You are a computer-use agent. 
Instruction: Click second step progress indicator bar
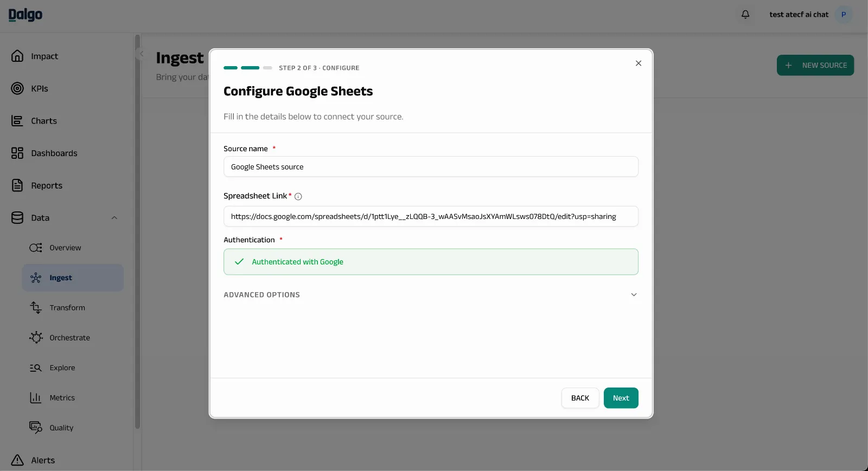250,68
